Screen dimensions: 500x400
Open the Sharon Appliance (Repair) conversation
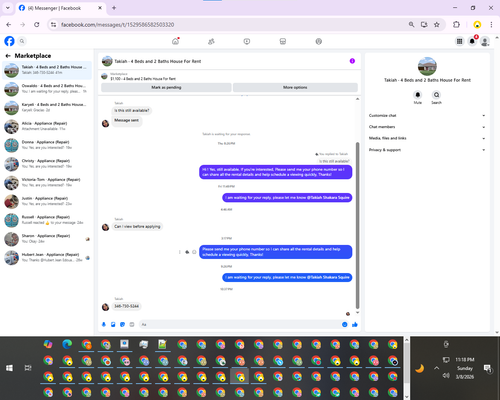[47, 239]
